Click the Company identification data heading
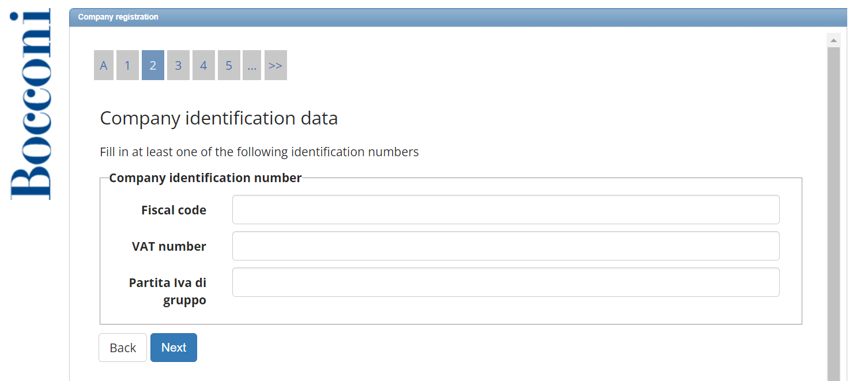Image resolution: width=868 pixels, height=381 pixels. 219,118
